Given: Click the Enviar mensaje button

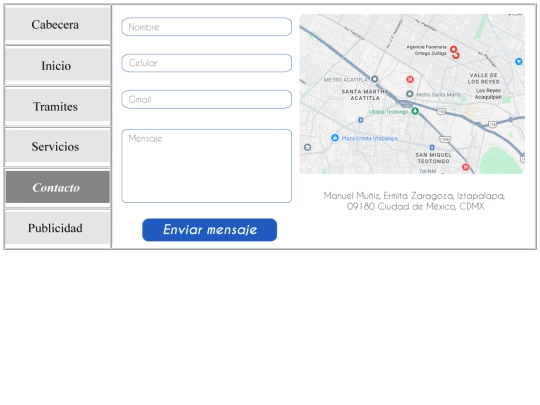Looking at the screenshot, I should pyautogui.click(x=209, y=230).
